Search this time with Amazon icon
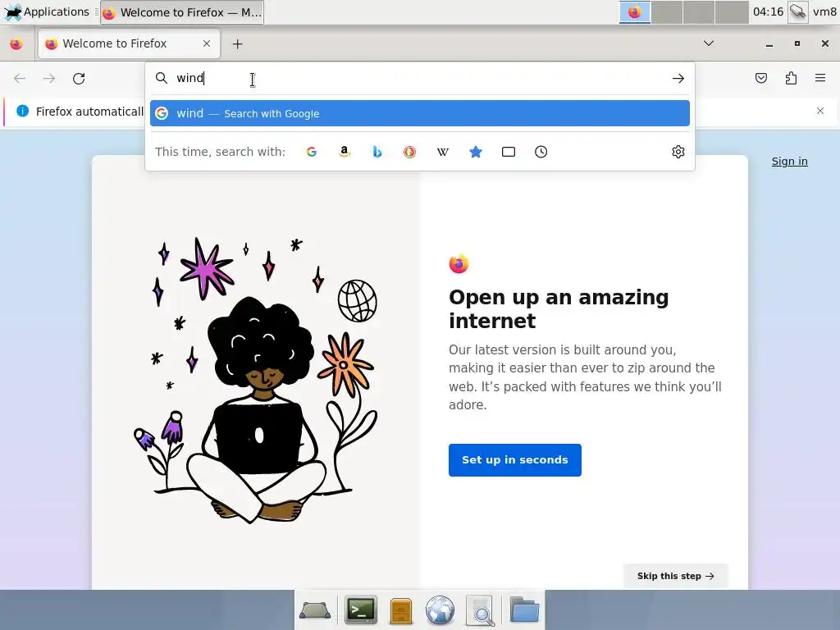Screen dimensions: 840x630 pyautogui.click(x=345, y=152)
